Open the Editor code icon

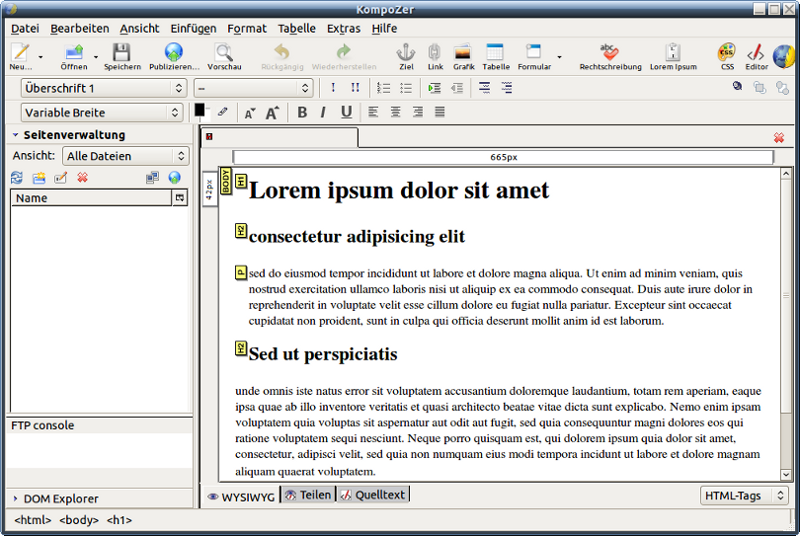click(x=756, y=56)
